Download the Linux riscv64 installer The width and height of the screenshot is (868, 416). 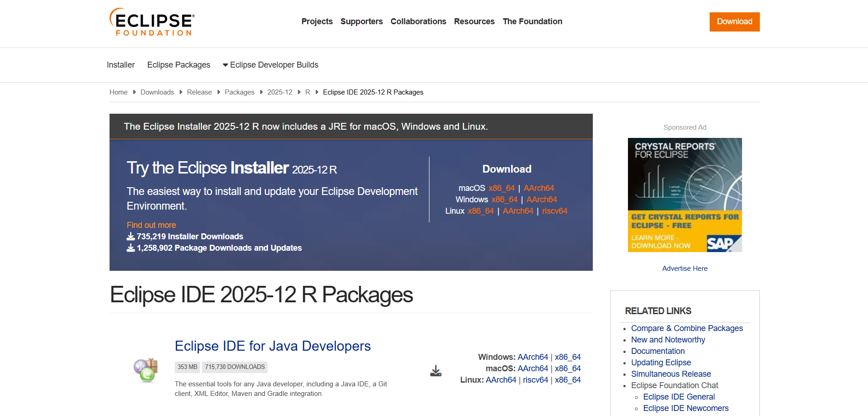coord(554,211)
